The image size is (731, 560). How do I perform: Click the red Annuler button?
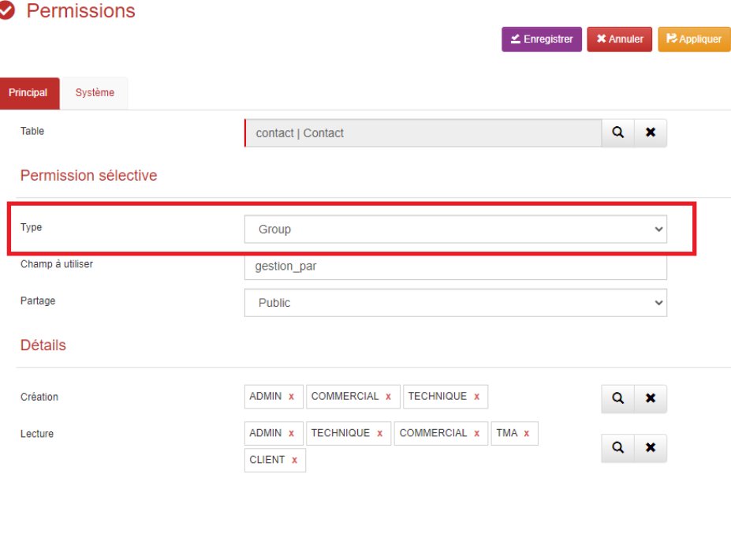tap(619, 39)
